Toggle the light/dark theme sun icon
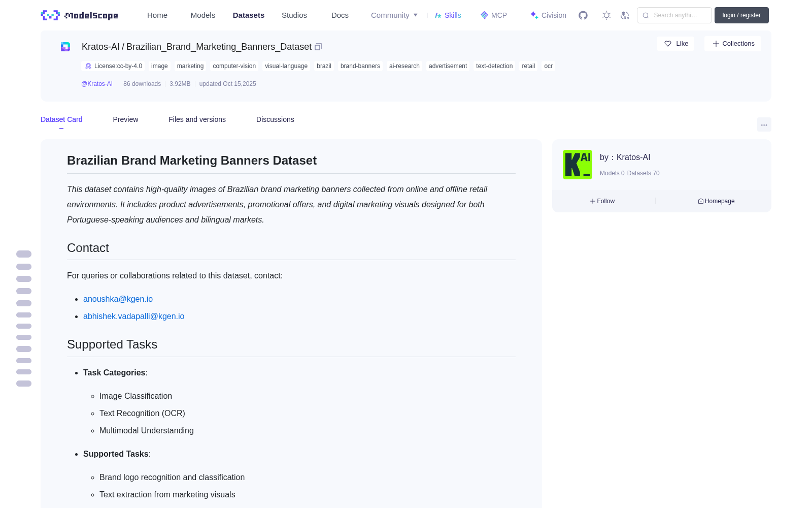 tap(606, 15)
